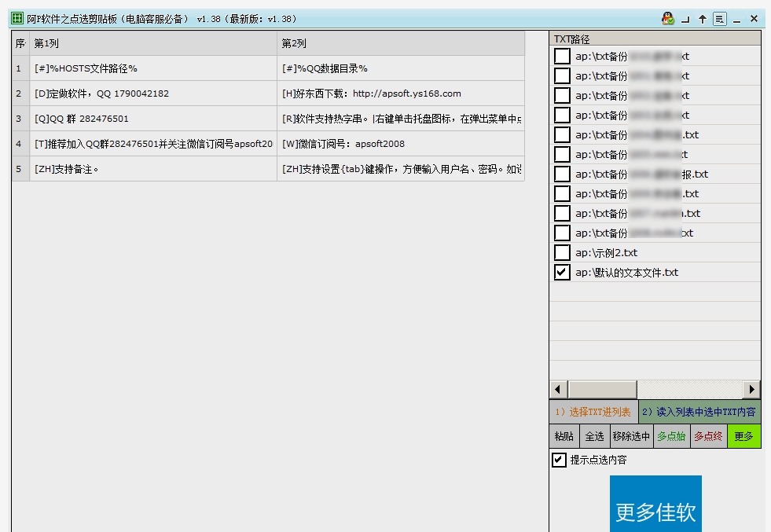Select the cell [R]软件支持热字串
The height and width of the screenshot is (532, 771).
[x=401, y=119]
